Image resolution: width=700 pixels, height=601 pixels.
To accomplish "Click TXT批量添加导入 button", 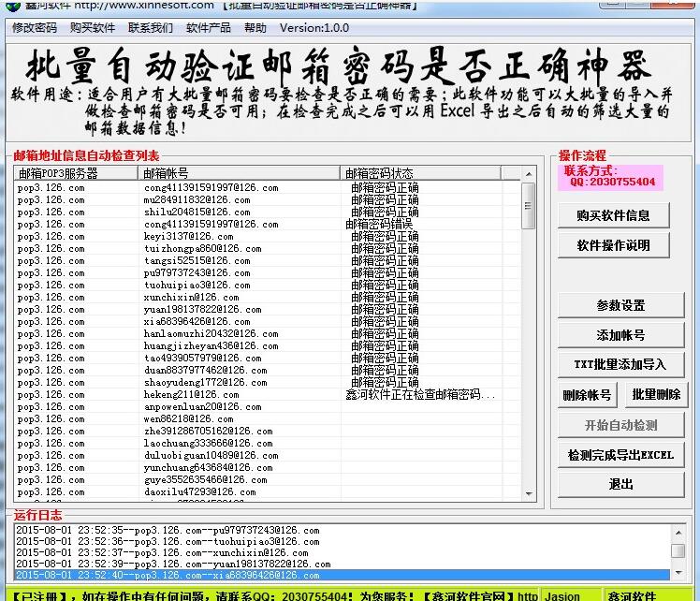I will click(x=620, y=364).
